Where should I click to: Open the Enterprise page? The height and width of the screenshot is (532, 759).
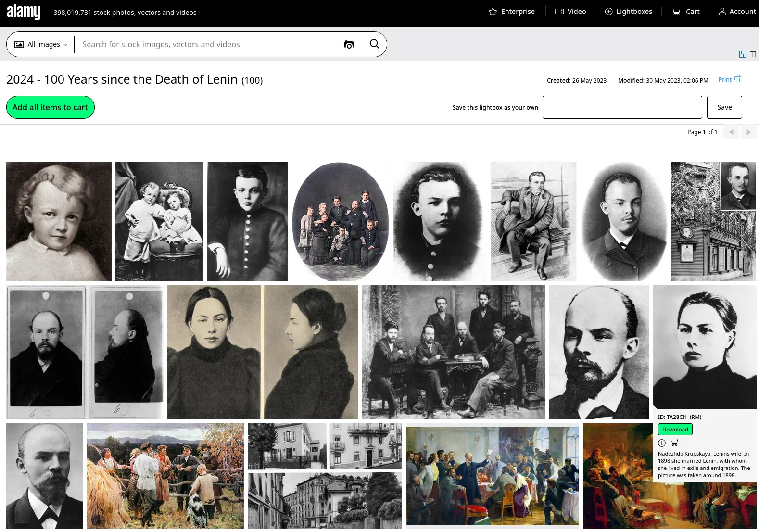point(512,12)
